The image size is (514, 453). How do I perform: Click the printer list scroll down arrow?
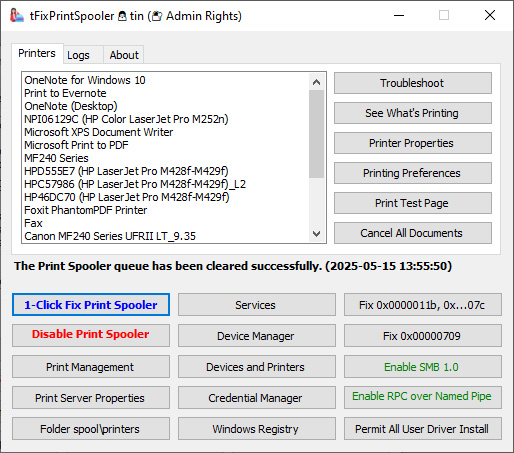316,234
